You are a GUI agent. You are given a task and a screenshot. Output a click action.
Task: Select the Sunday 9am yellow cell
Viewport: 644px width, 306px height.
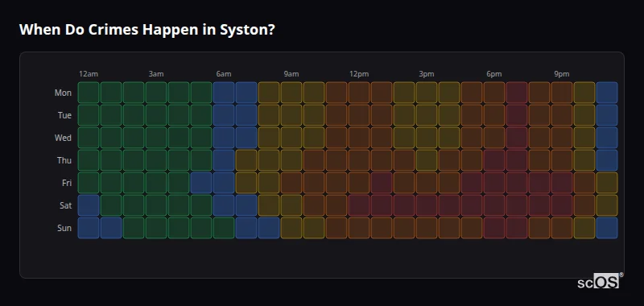pyautogui.click(x=291, y=228)
